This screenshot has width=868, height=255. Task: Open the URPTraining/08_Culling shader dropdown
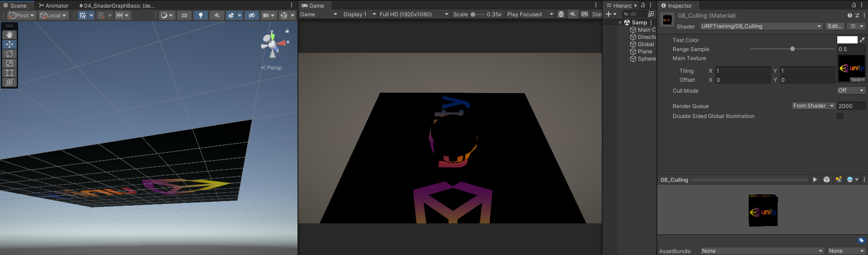(761, 26)
